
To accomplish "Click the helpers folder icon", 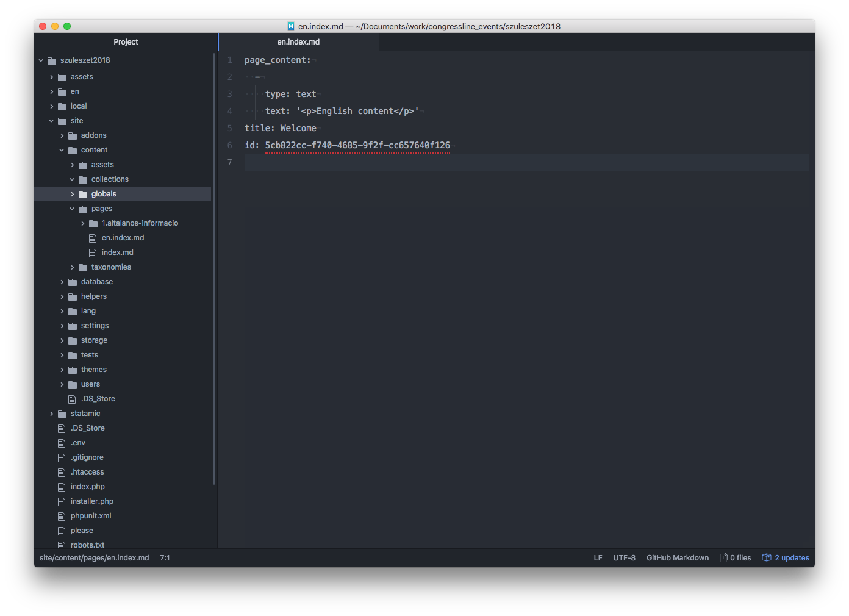I will (x=73, y=296).
